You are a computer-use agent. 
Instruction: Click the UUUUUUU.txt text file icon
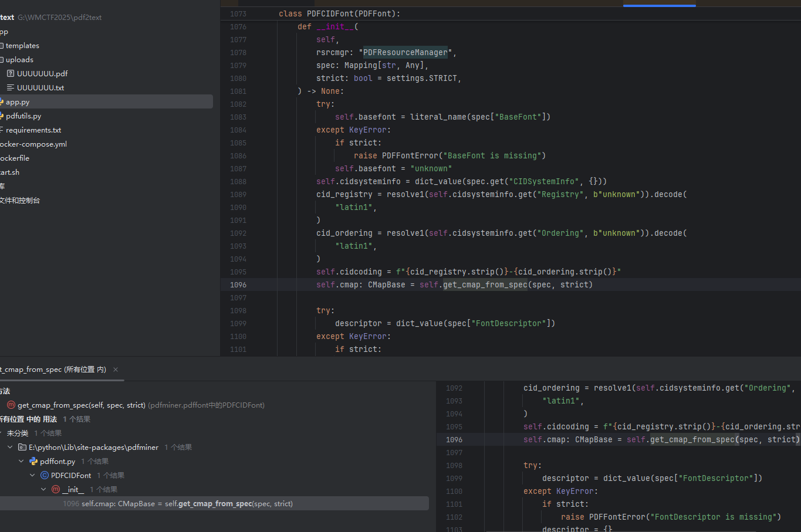click(x=11, y=87)
